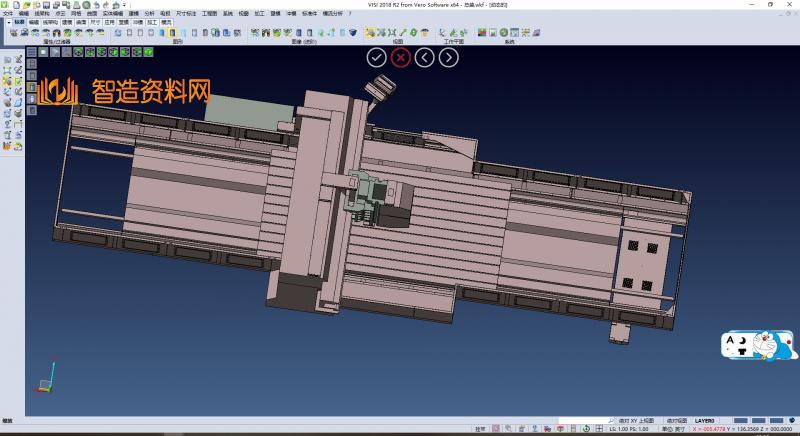Open the 分析 (Analysis) menu
800x436 pixels.
click(x=149, y=13)
